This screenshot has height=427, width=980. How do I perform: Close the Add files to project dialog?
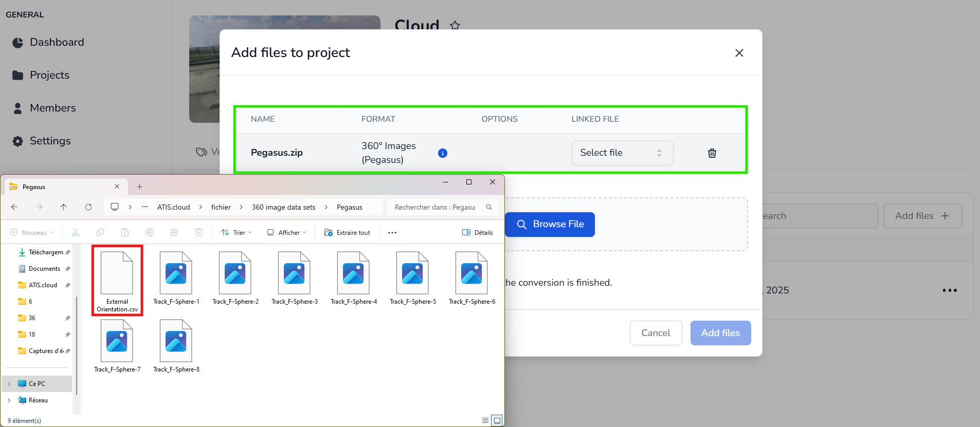[x=739, y=53]
